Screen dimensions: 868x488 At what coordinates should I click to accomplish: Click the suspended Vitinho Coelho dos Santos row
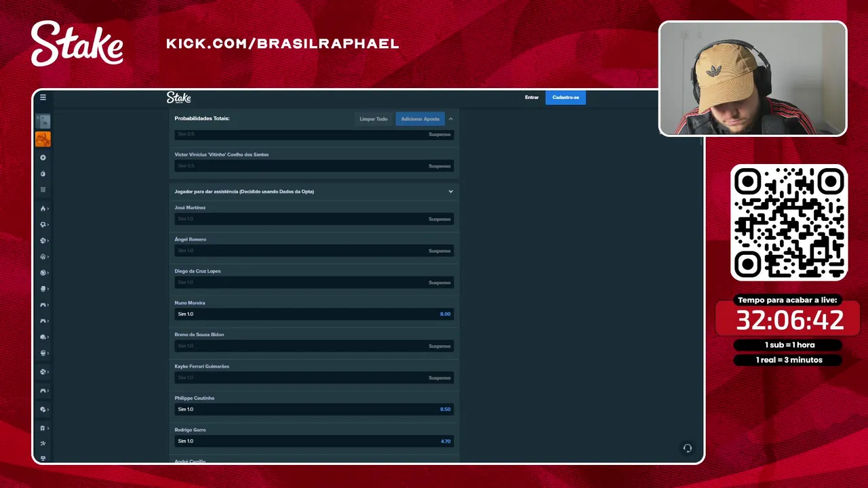314,166
